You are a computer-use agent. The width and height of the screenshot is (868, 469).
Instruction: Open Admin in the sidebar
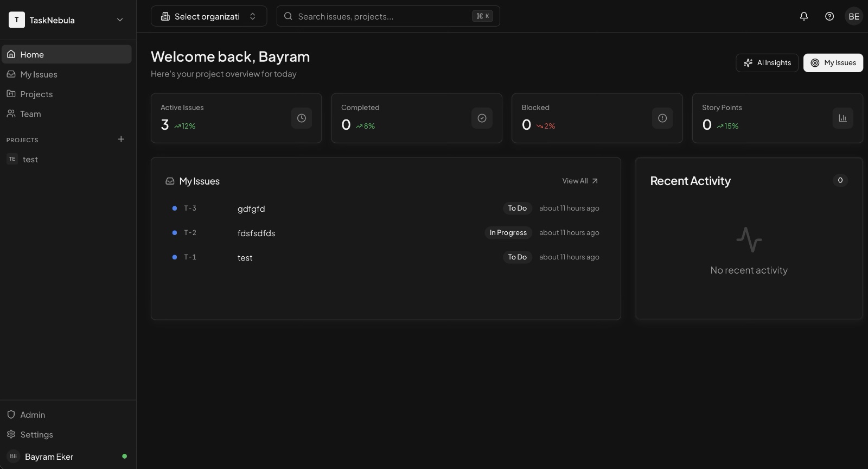pos(67,415)
